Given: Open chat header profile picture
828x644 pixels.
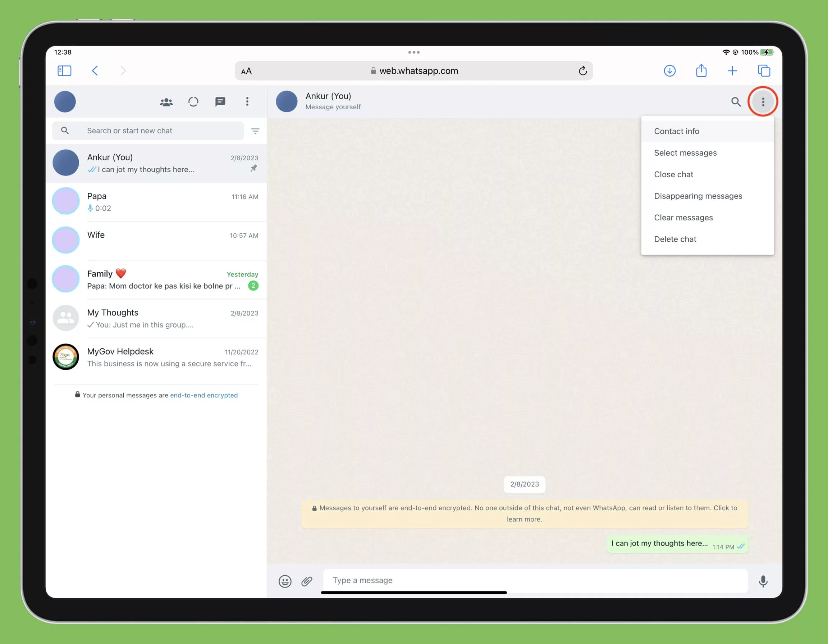Looking at the screenshot, I should point(287,101).
